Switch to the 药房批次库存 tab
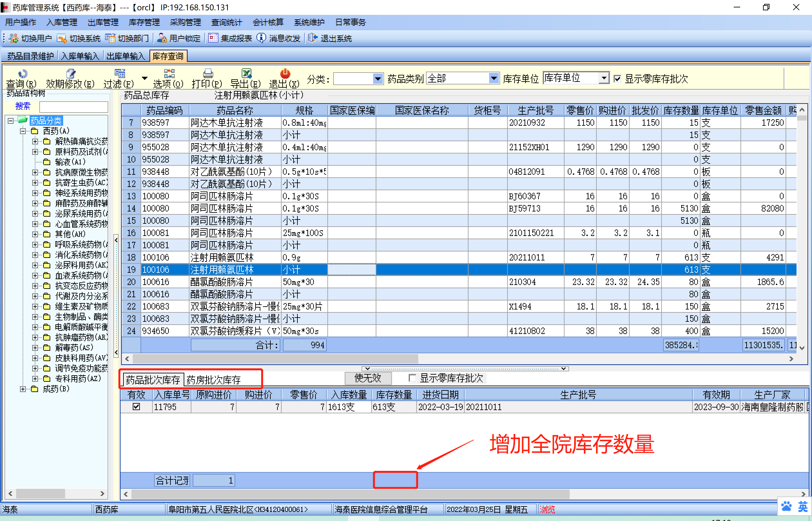Screen dimensions: 812x521 (214, 379)
